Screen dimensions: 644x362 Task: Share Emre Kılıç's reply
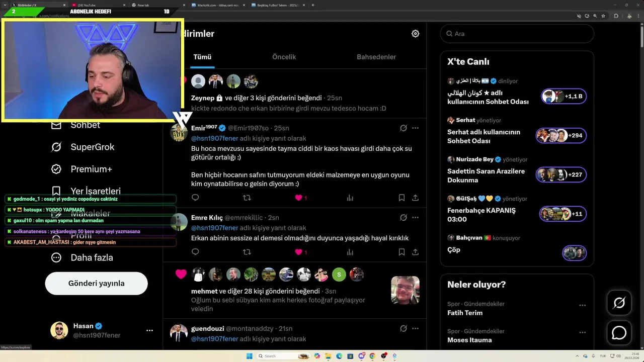[x=415, y=252]
